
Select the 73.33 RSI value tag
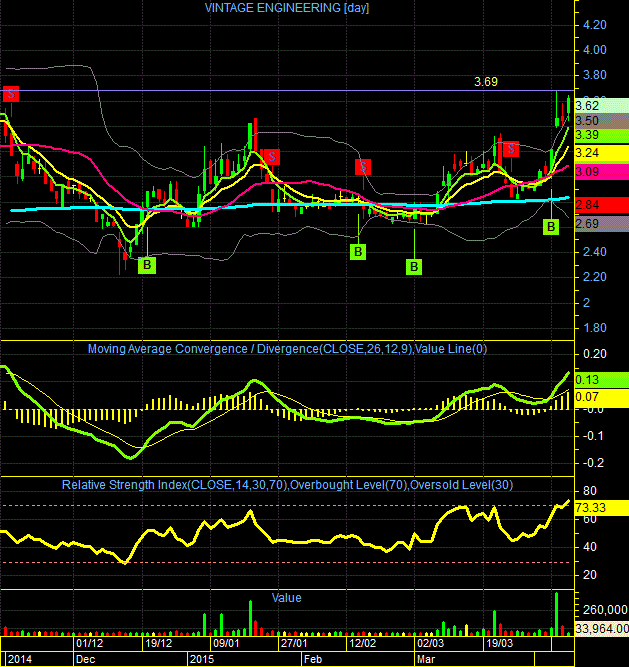click(601, 508)
